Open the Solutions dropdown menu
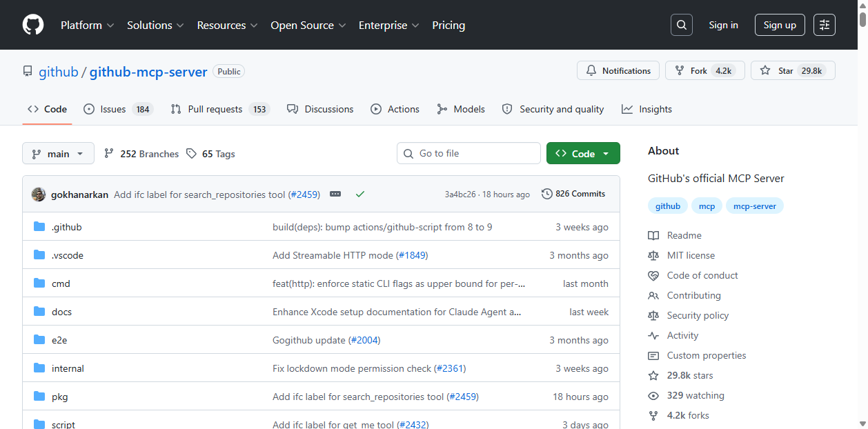Screen dimensions: 868x429 (x=155, y=25)
